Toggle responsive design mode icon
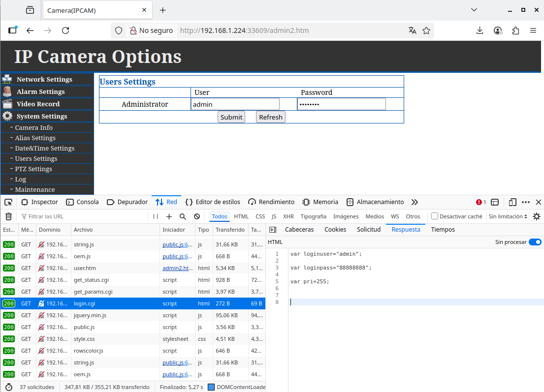The height and width of the screenshot is (392, 544). pyautogui.click(x=512, y=202)
